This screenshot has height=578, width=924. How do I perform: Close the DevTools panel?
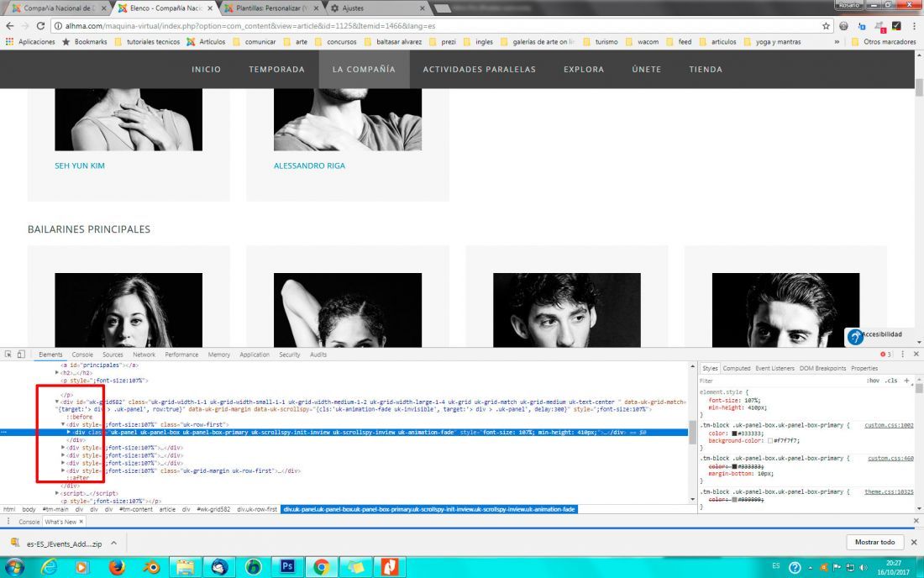point(916,354)
